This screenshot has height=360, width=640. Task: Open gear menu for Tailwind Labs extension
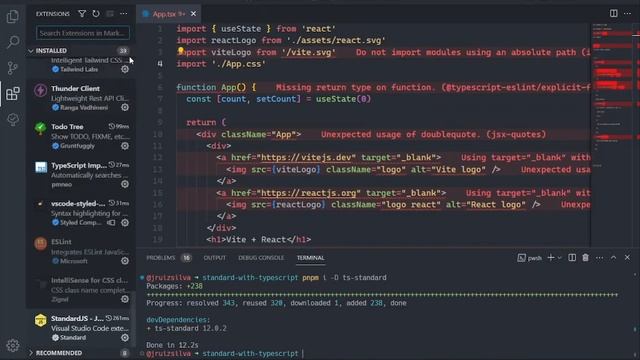125,69
